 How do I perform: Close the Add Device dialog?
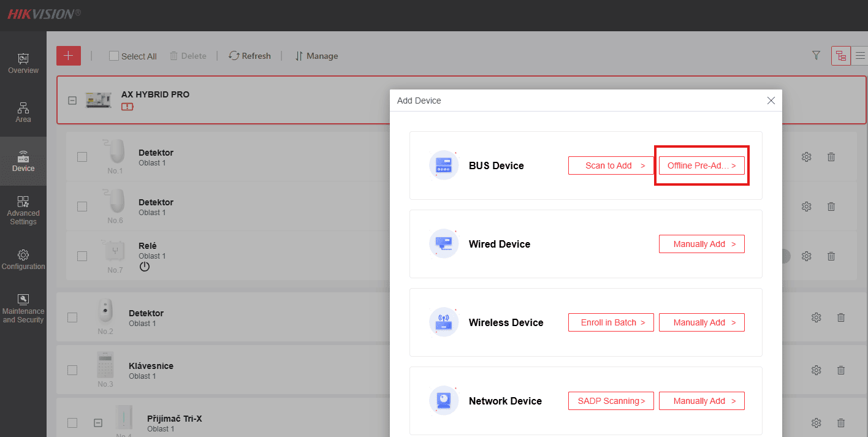(x=771, y=101)
